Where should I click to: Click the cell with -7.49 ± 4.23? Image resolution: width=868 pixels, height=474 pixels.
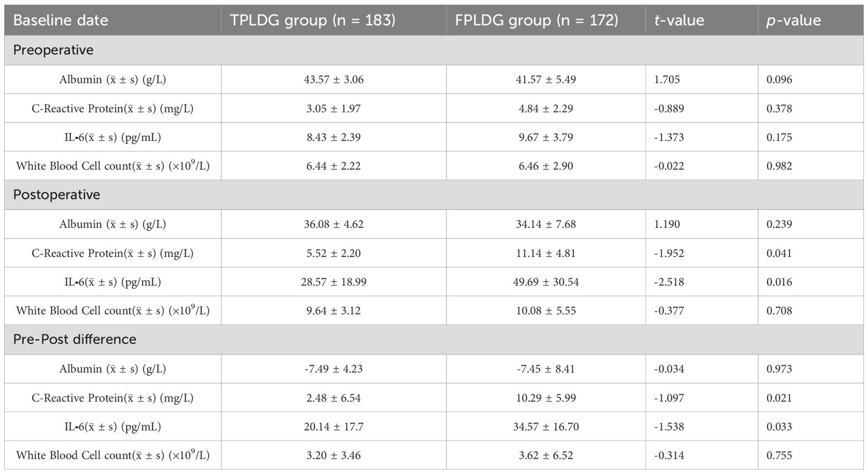click(x=334, y=369)
